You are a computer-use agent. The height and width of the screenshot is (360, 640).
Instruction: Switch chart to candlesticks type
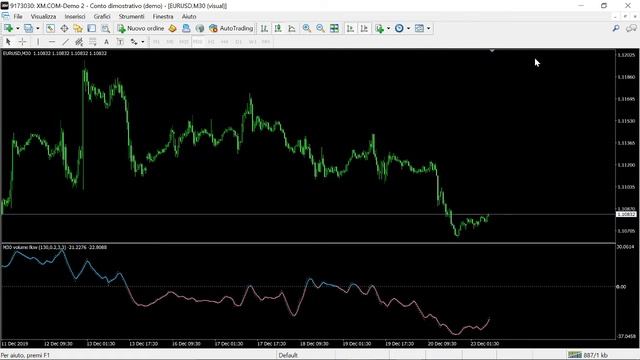278,28
